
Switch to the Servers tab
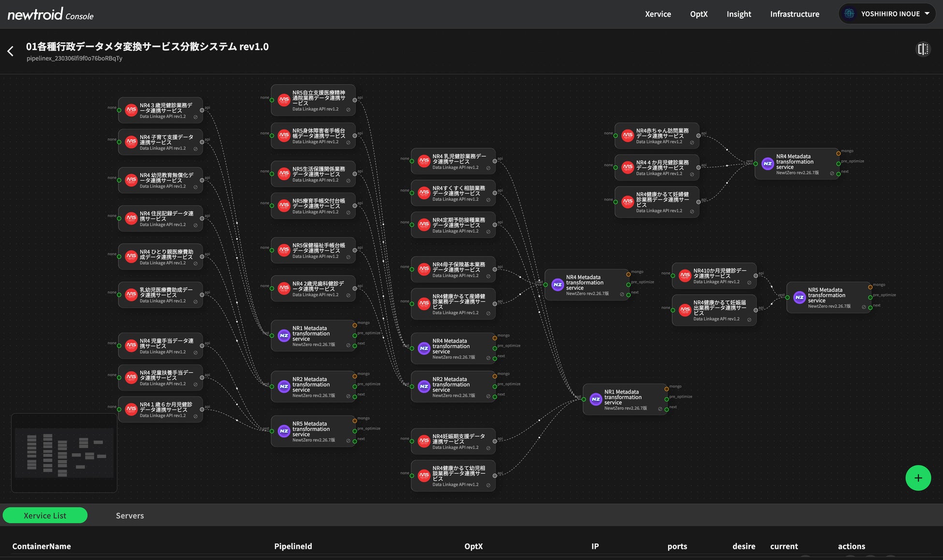pyautogui.click(x=130, y=516)
